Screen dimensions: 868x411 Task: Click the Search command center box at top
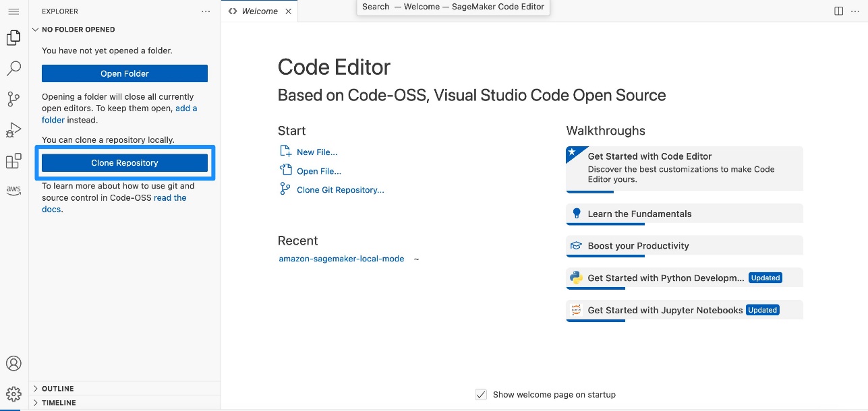pos(453,7)
